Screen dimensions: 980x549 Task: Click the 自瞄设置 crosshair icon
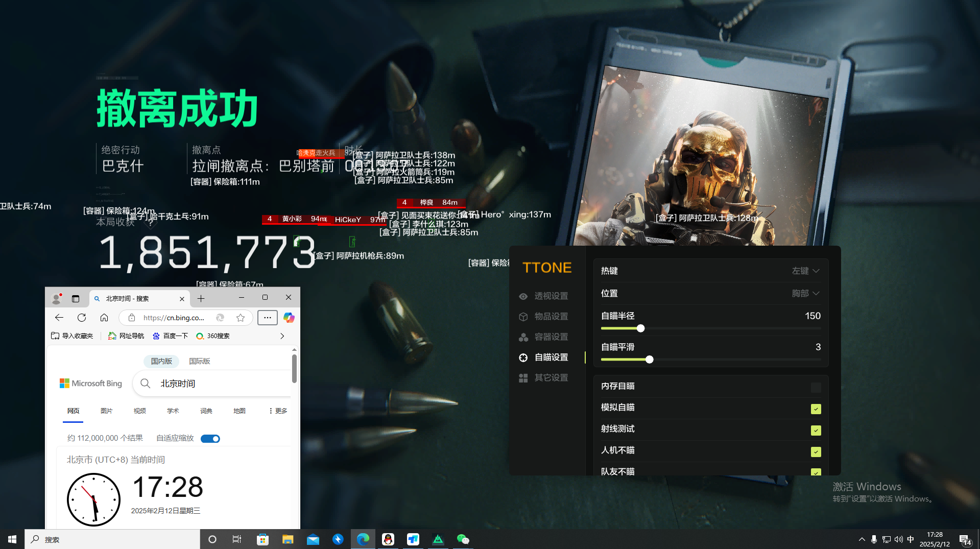pyautogui.click(x=523, y=357)
